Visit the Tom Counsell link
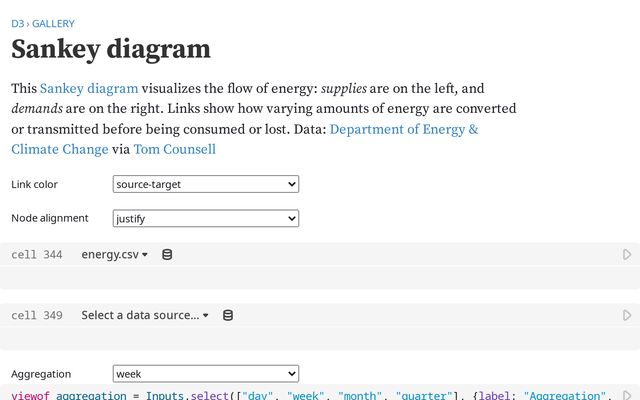The height and width of the screenshot is (400, 640). [x=177, y=149]
